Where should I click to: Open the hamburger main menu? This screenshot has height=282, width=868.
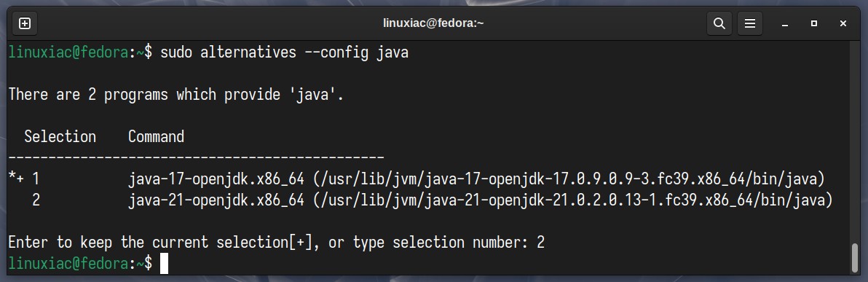tap(749, 23)
